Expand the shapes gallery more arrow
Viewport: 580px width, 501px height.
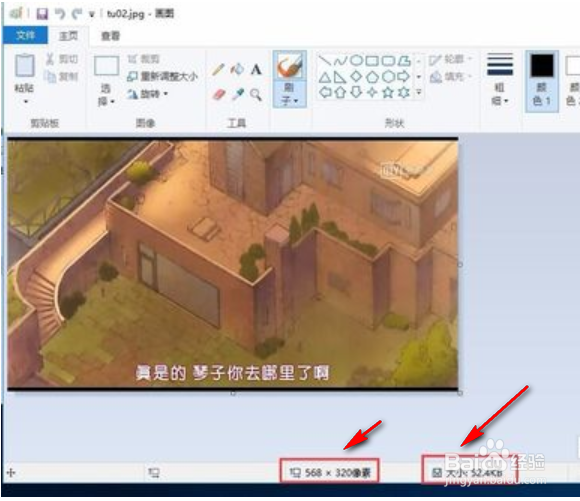(x=419, y=92)
